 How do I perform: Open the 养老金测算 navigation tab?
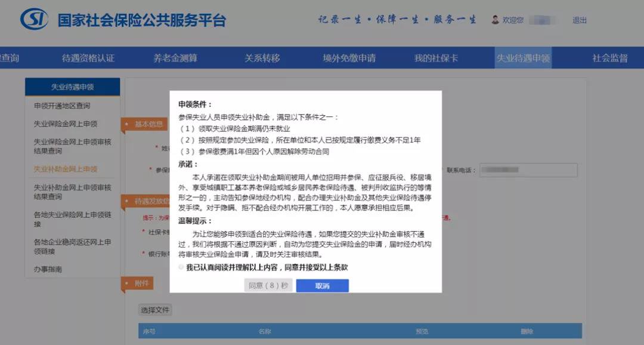click(x=175, y=58)
